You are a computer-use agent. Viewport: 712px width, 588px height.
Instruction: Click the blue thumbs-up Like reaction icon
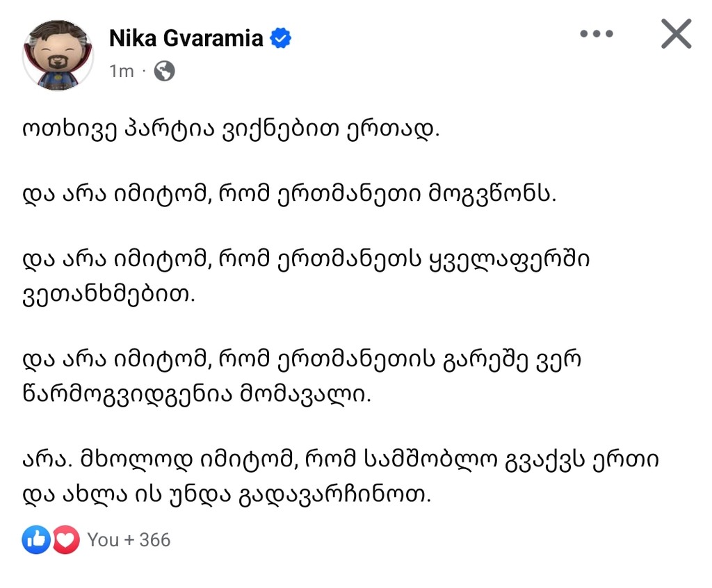tap(36, 540)
